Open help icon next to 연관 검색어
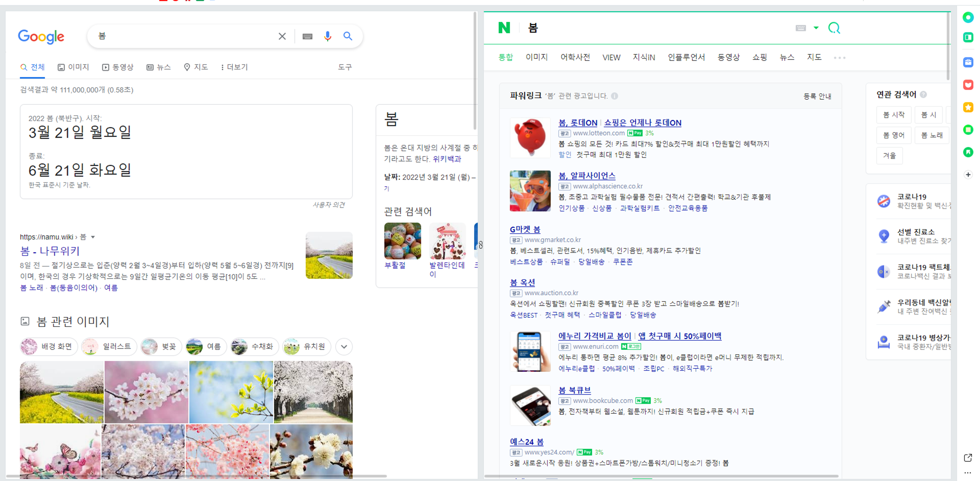Screen dimensions: 980x481 coord(923,94)
